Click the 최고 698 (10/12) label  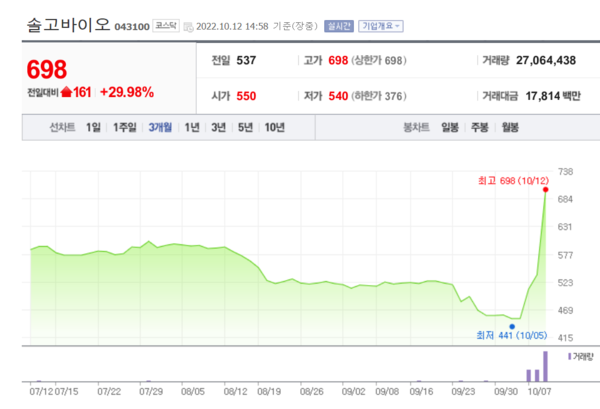[x=513, y=181]
